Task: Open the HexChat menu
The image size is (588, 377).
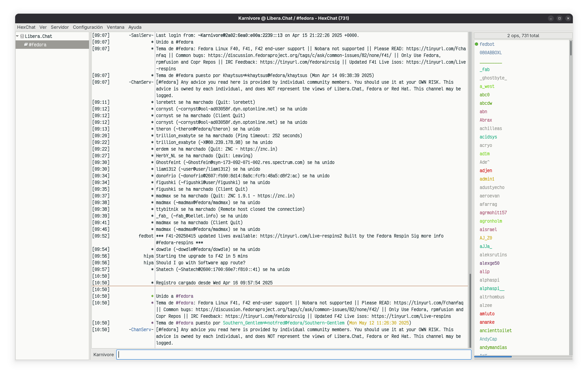Action: tap(26, 27)
